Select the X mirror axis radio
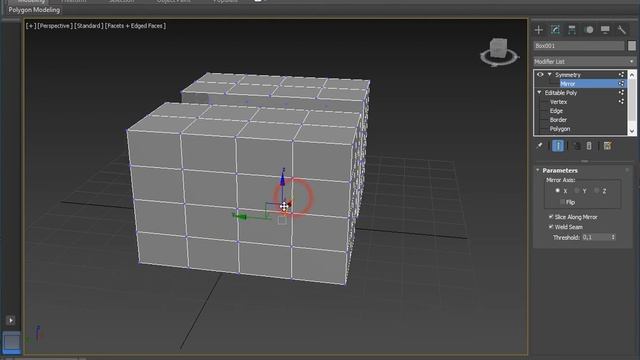 point(557,191)
